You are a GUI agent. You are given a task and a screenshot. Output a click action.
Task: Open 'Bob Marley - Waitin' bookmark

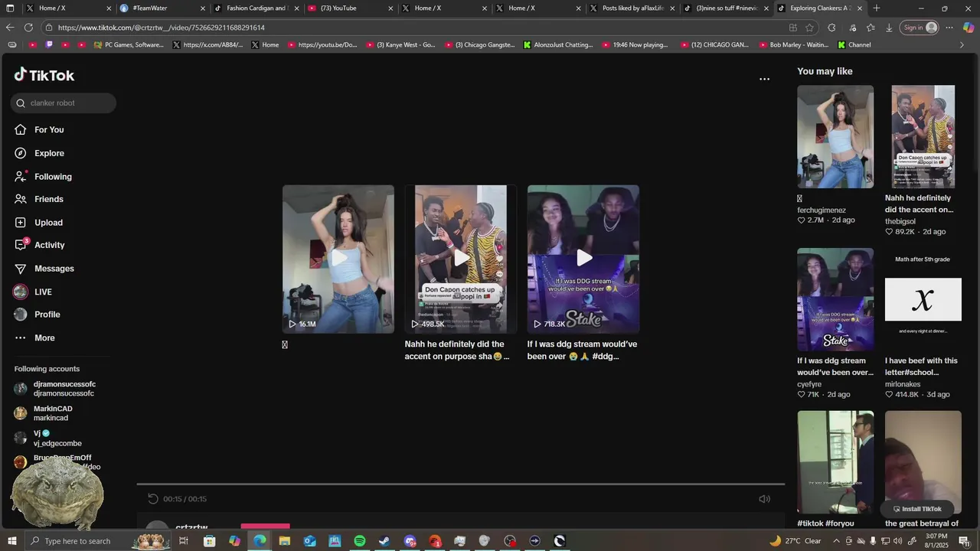[x=792, y=45]
